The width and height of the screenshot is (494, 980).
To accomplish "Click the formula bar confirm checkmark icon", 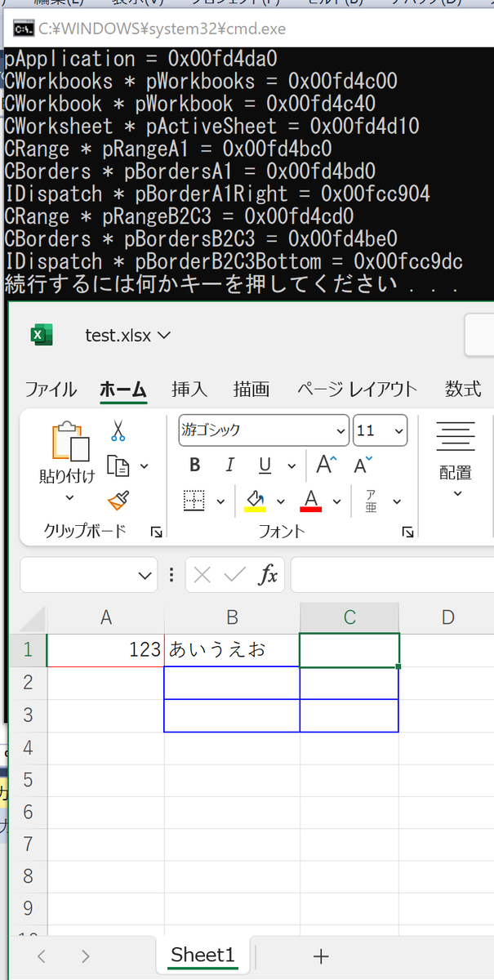I will [235, 575].
